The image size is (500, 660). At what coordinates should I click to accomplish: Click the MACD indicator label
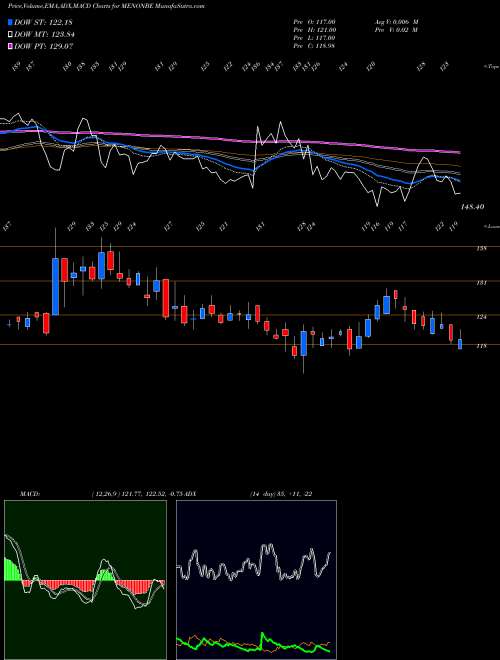[30, 493]
